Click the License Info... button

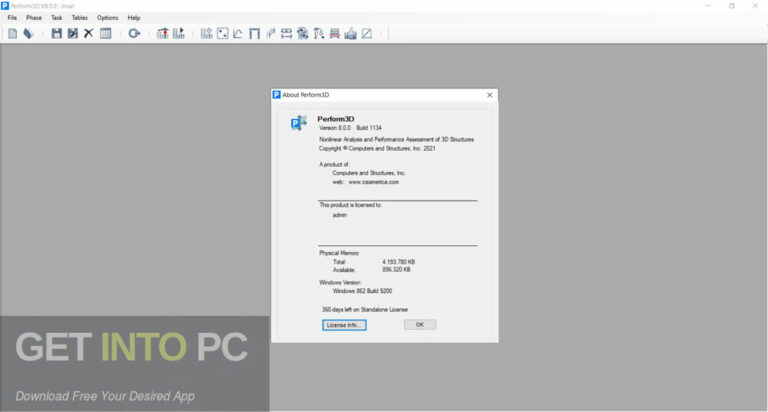click(344, 325)
